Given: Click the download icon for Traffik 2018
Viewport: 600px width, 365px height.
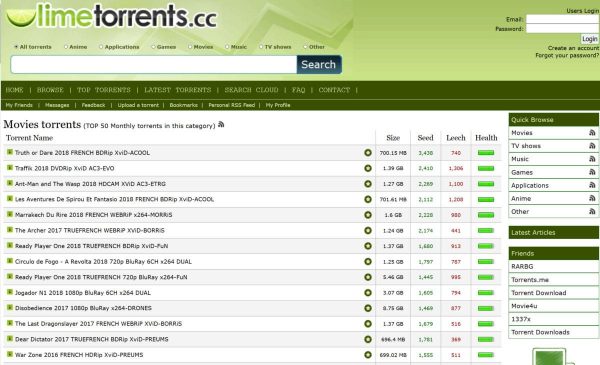Looking at the screenshot, I should coord(368,168).
